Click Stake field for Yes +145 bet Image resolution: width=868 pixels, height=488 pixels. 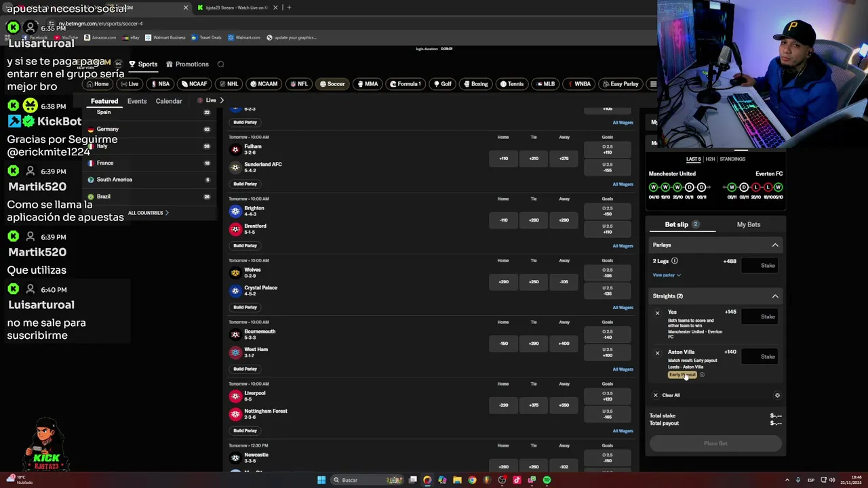tap(759, 317)
